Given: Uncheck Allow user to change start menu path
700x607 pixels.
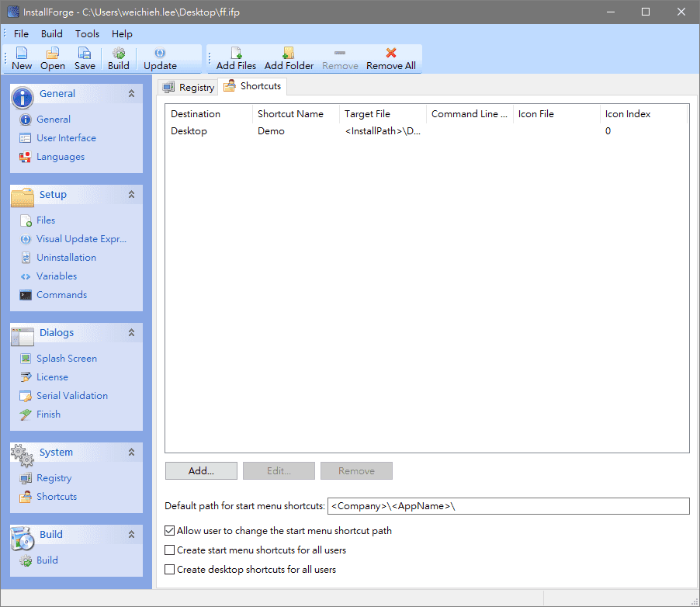Looking at the screenshot, I should pos(170,531).
